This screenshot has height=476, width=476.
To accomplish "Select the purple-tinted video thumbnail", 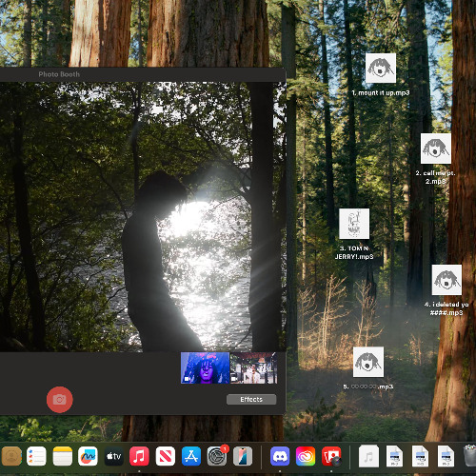I will [x=205, y=367].
